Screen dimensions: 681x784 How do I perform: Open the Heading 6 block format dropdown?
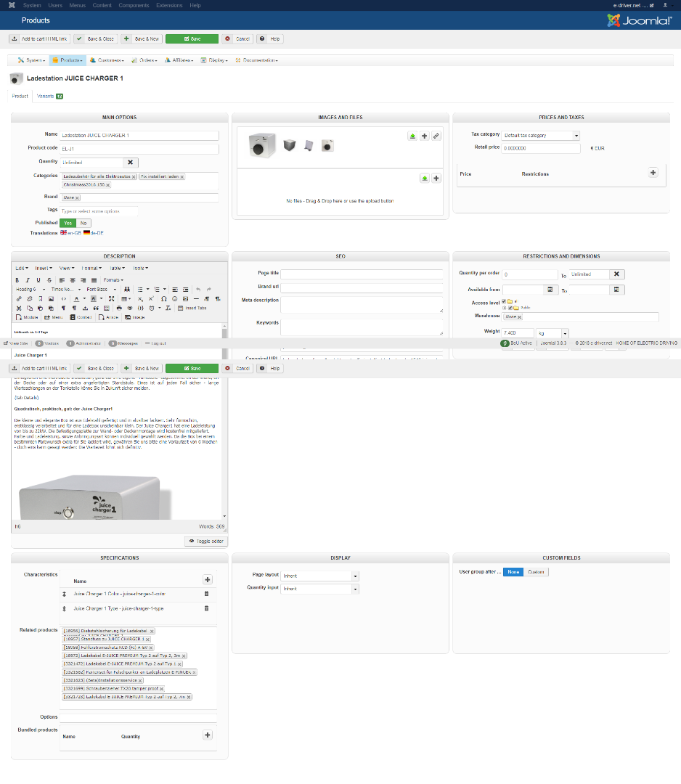[x=30, y=290]
